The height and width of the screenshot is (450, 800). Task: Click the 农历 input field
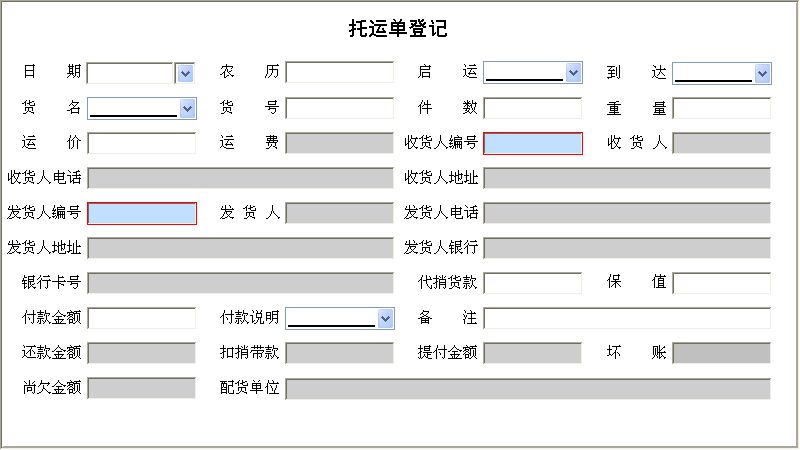click(340, 72)
